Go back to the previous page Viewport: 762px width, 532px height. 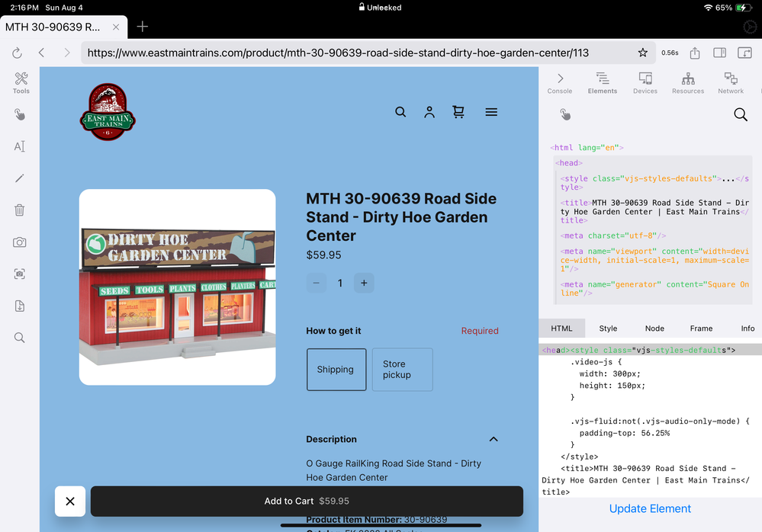(x=42, y=53)
